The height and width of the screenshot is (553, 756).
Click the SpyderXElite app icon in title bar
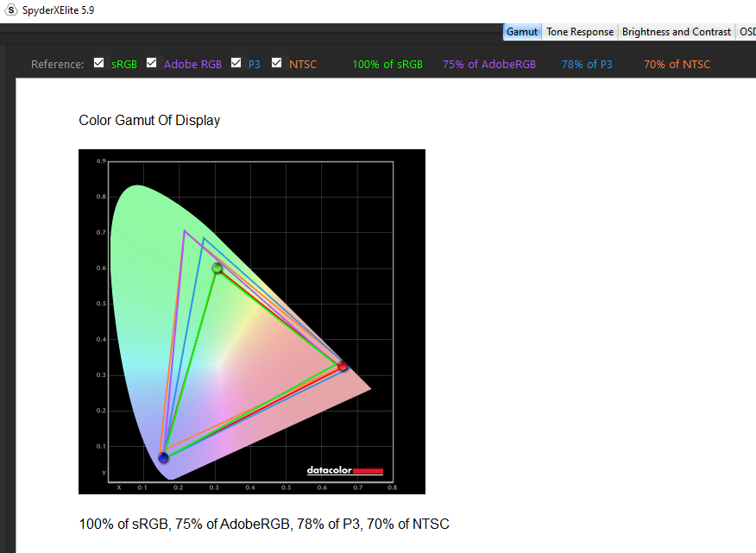(x=10, y=9)
